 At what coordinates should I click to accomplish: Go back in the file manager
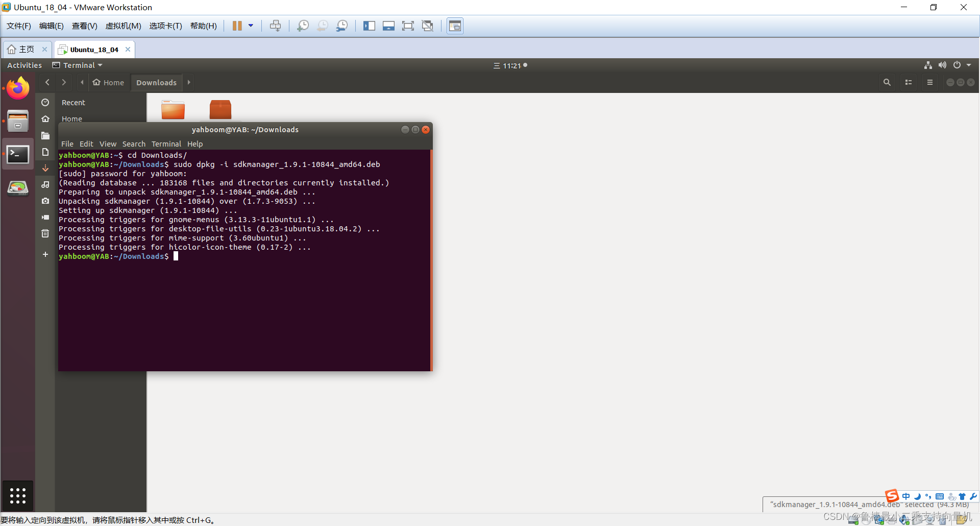tap(47, 82)
